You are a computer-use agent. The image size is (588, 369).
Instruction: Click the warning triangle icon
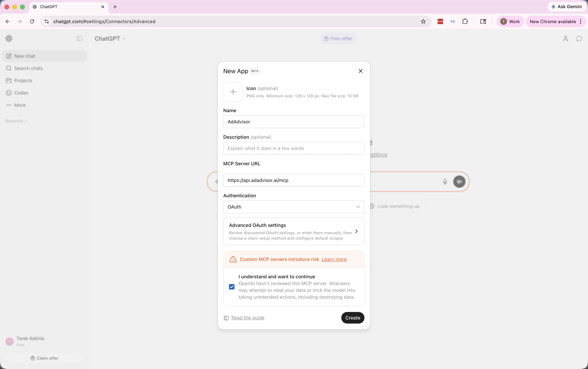(x=233, y=259)
